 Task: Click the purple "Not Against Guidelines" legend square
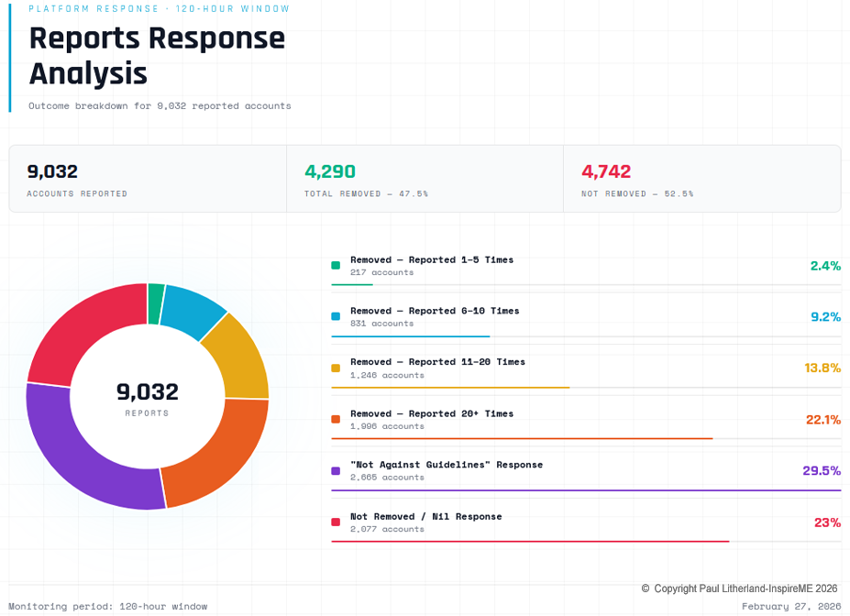click(x=336, y=471)
